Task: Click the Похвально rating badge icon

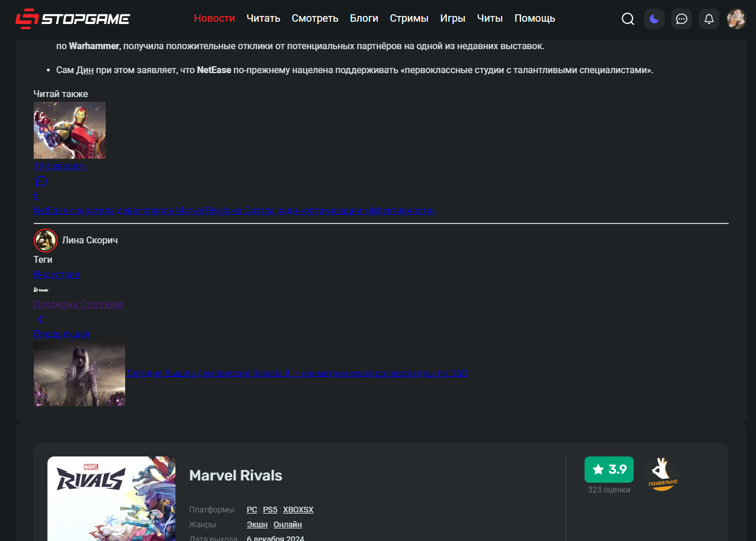Action: (x=662, y=474)
